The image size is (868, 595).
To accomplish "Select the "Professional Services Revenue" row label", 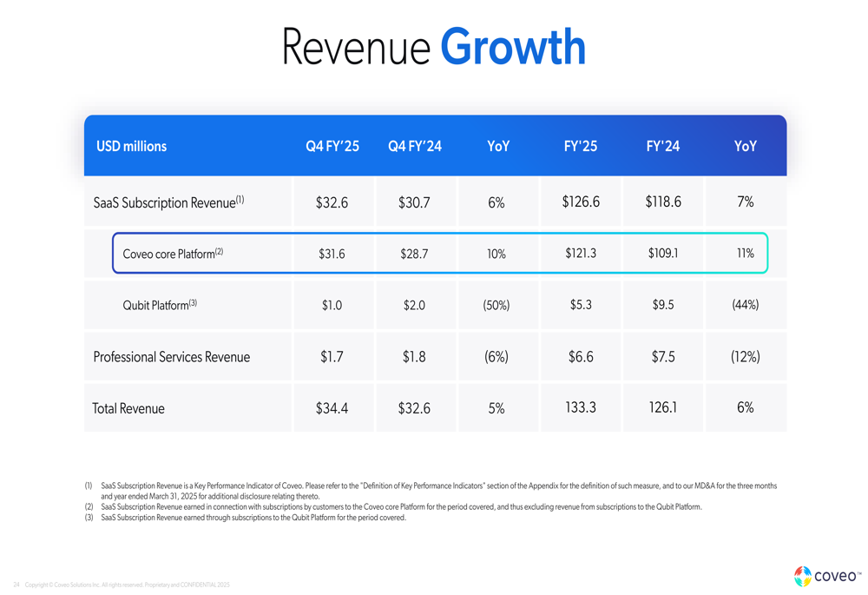I will (172, 357).
